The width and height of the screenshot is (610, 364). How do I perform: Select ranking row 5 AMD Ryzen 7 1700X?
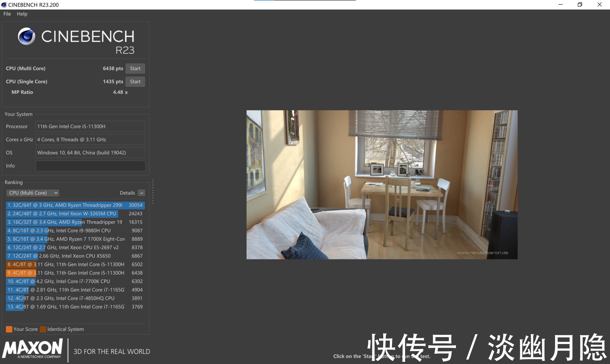click(x=75, y=239)
